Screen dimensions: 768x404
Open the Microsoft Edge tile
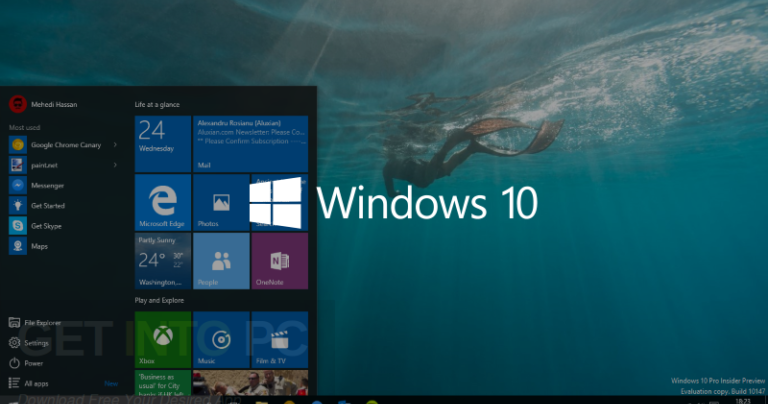163,202
